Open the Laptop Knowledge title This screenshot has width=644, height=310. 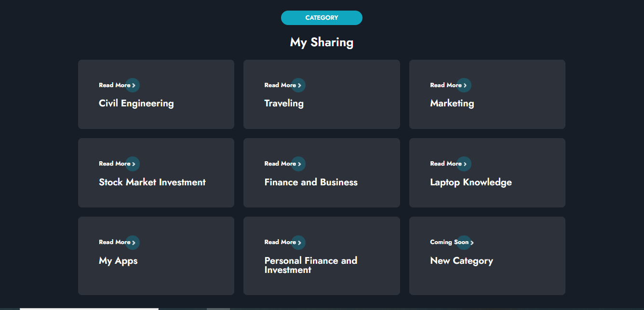pos(470,182)
